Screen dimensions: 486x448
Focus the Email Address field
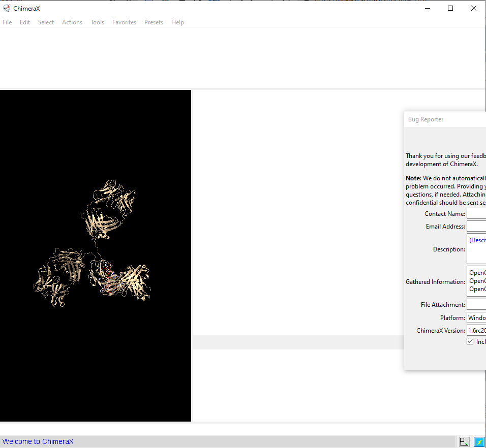pos(476,227)
